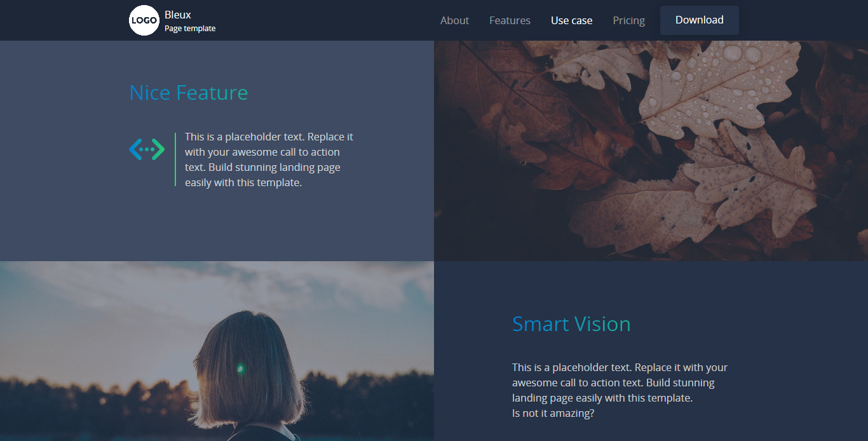Viewport: 868px width, 441px height.
Task: Click the round LOGO icon
Action: click(x=144, y=20)
